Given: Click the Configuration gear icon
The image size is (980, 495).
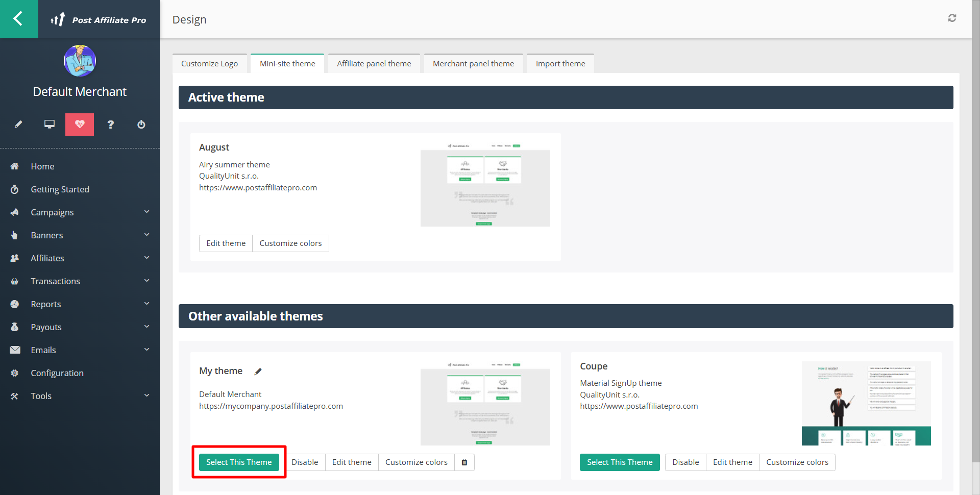Looking at the screenshot, I should coord(15,373).
